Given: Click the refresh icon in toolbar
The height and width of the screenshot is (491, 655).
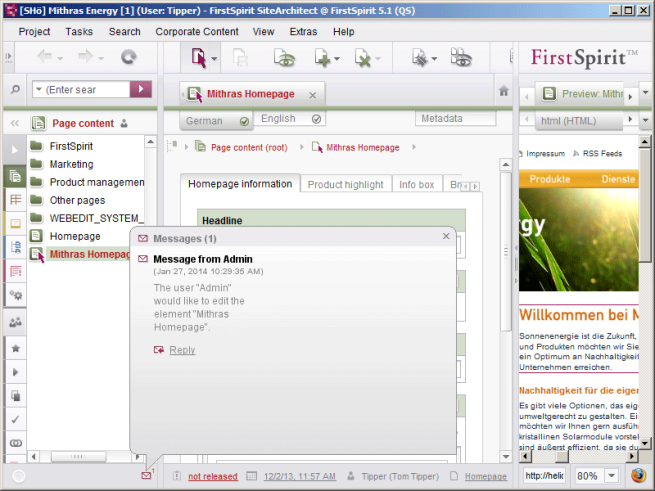Looking at the screenshot, I should pyautogui.click(x=129, y=56).
